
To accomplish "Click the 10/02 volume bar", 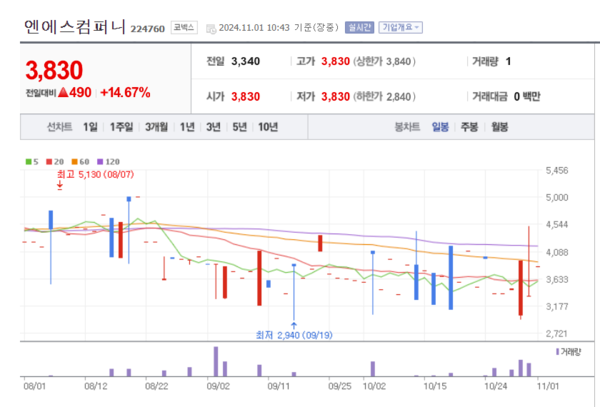I will click(x=373, y=369).
